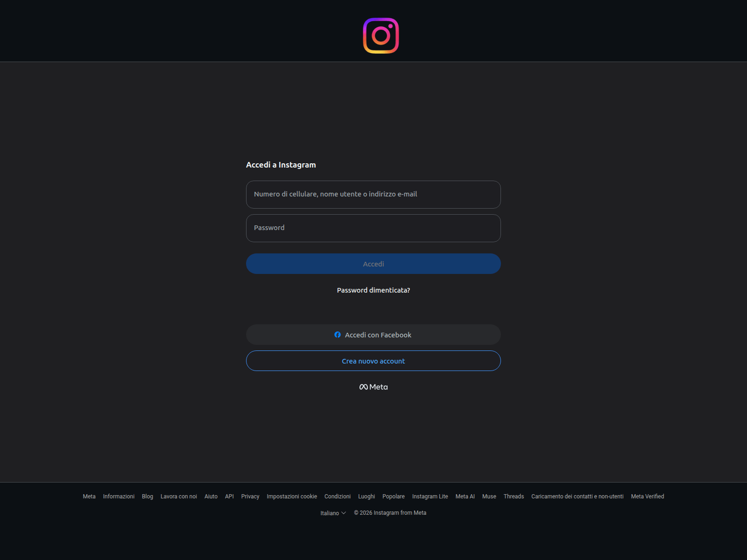The image size is (747, 560).
Task: Open the Muse footer link
Action: [489, 497]
